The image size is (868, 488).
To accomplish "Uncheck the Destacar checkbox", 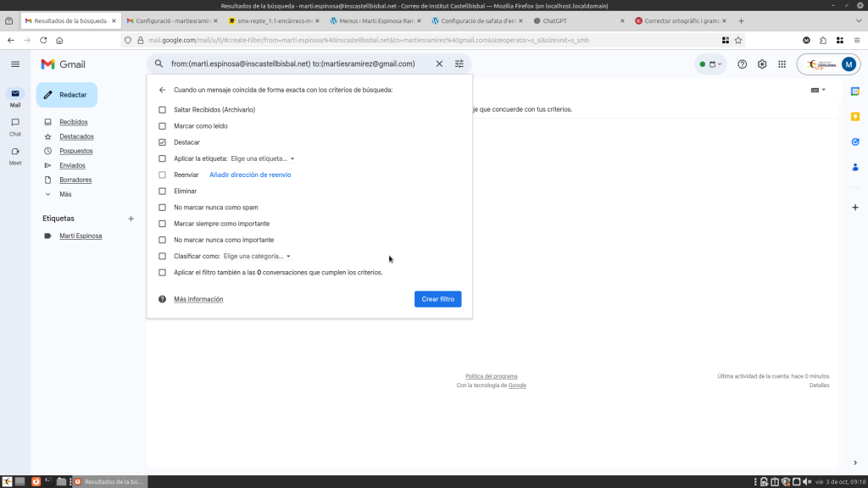I will point(163,142).
